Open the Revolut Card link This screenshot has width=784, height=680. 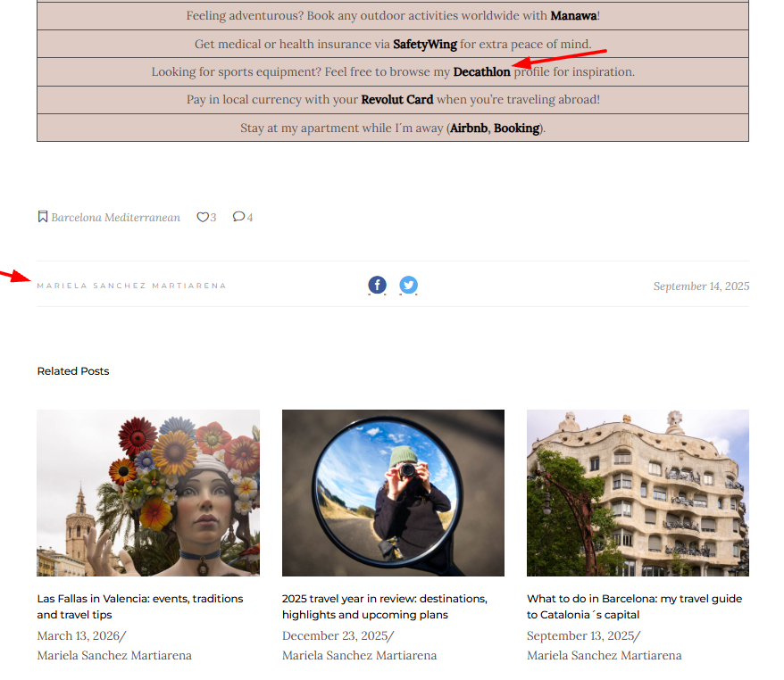pyautogui.click(x=397, y=99)
